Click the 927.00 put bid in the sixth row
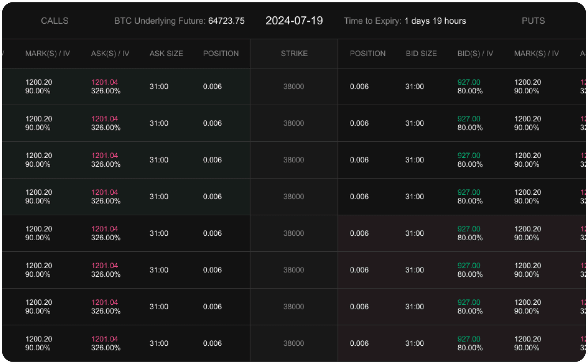Viewport: 588px width, 364px height. coord(469,266)
